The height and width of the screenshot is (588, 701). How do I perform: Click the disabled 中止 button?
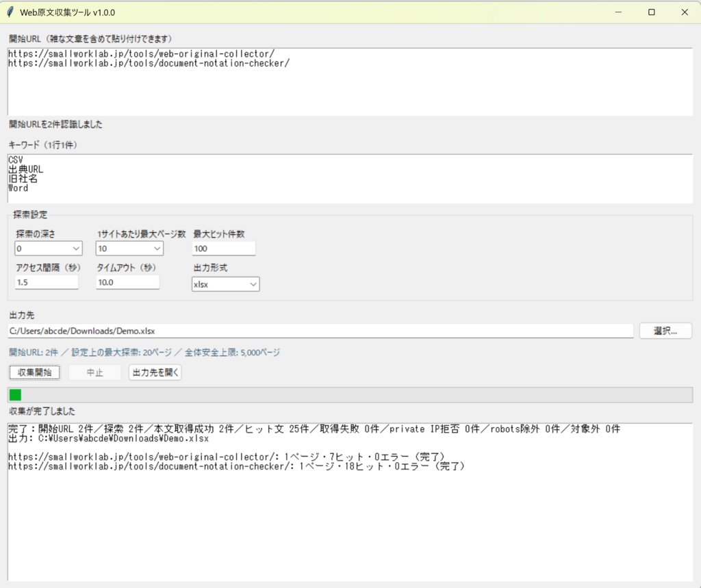point(94,372)
